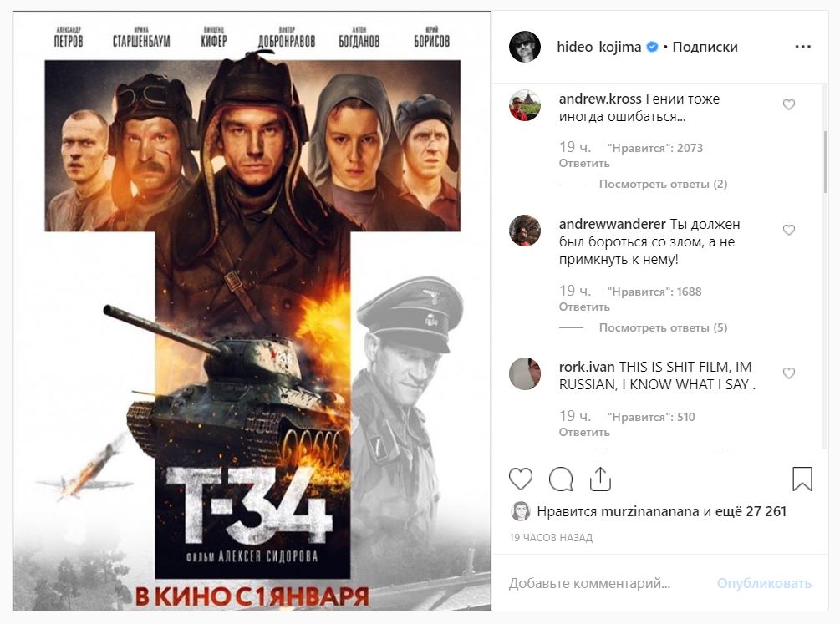Like andrew.kross comment heart
Image resolution: width=840 pixels, height=624 pixels.
click(x=788, y=104)
